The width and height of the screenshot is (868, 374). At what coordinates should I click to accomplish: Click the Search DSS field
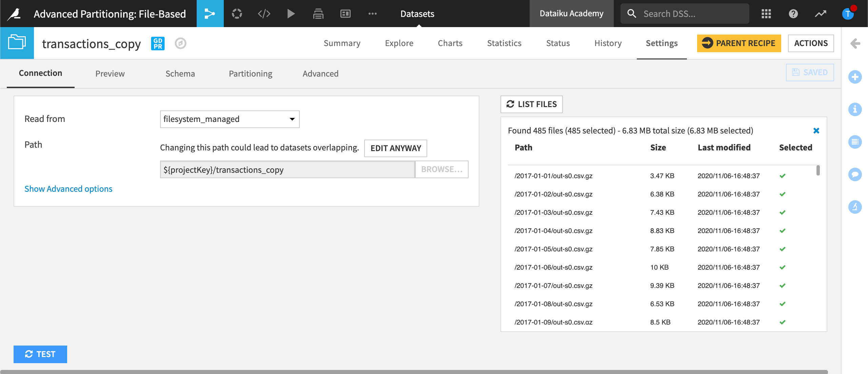[684, 14]
